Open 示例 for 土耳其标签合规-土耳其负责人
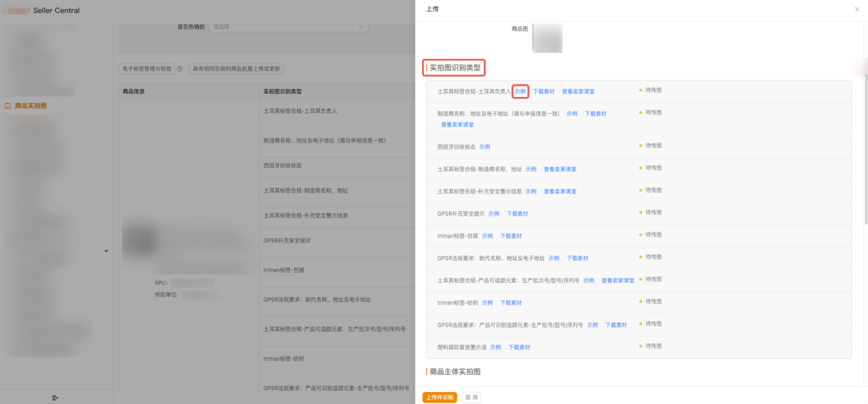 point(520,91)
